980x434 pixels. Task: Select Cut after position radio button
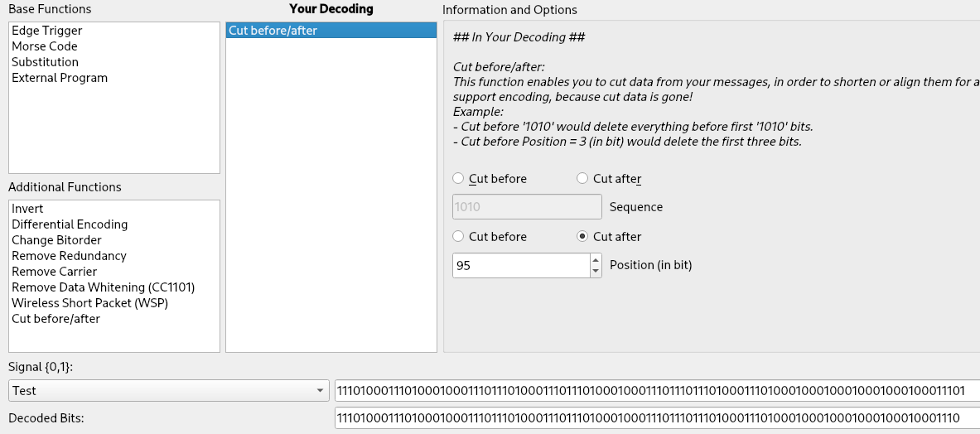click(582, 237)
